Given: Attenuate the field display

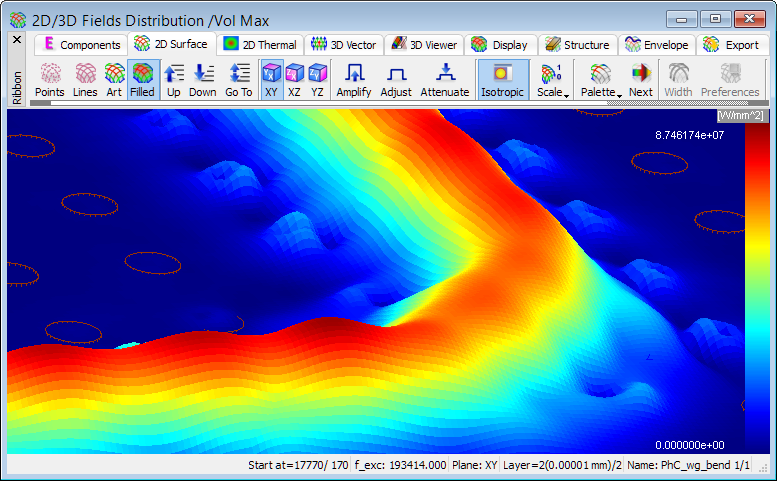Looking at the screenshot, I should [445, 80].
